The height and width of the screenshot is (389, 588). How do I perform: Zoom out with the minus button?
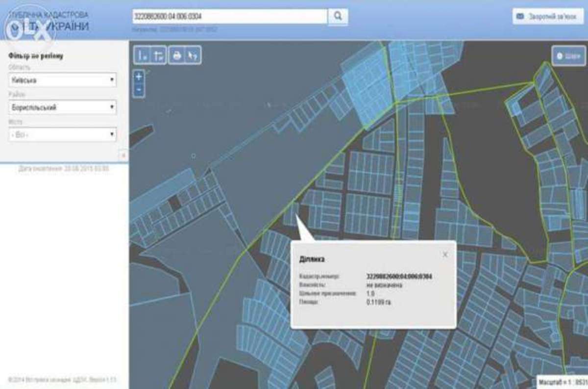click(139, 90)
